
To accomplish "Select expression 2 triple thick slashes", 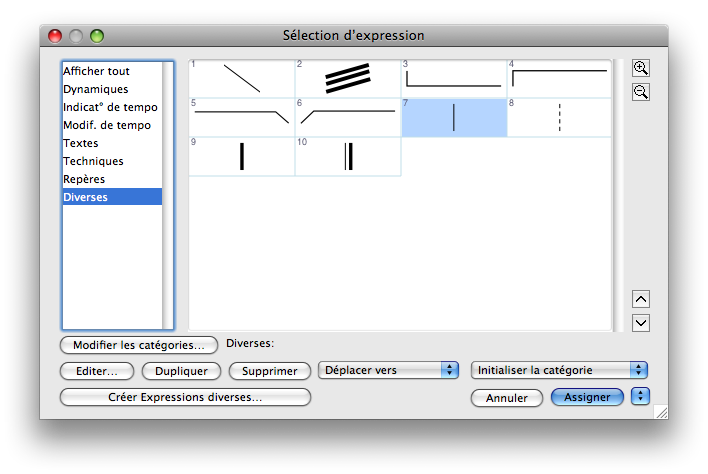I will pyautogui.click(x=348, y=78).
